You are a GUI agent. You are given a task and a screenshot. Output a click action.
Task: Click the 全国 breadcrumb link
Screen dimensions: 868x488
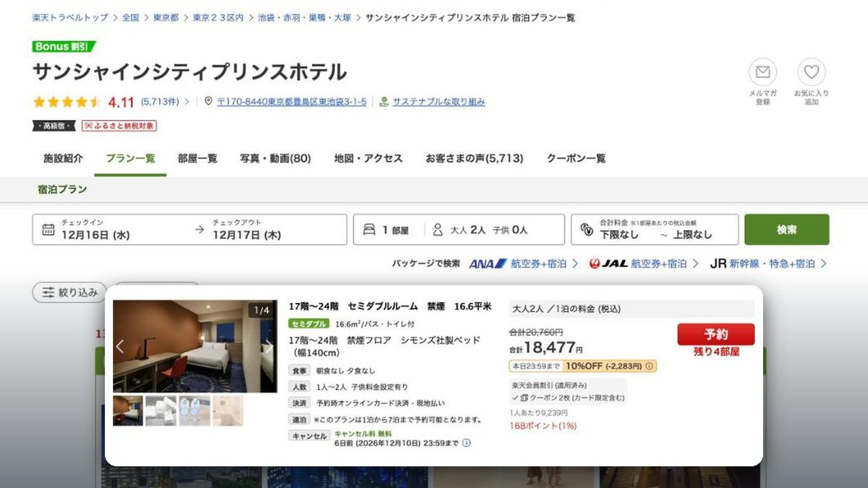(130, 17)
